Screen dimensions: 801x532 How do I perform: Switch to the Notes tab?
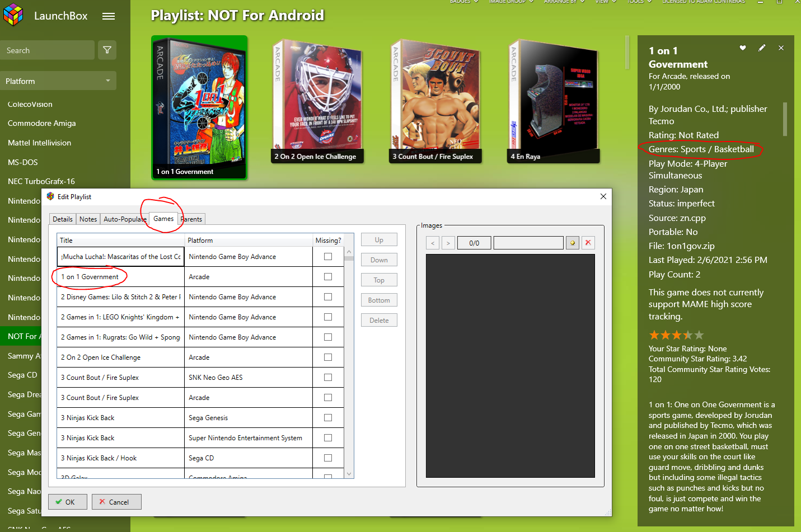coord(88,219)
